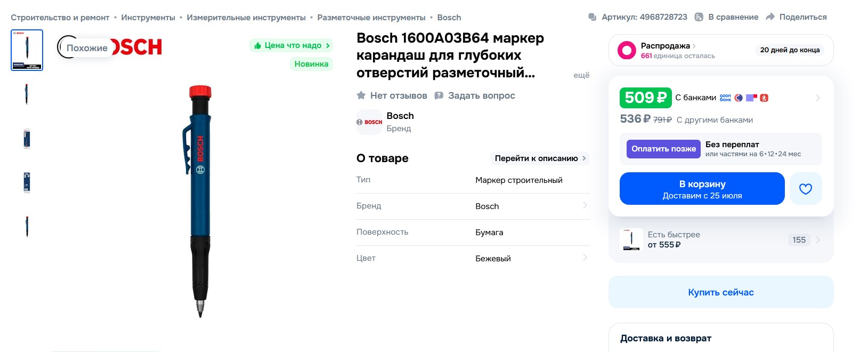Click Купить сейчас button
Image resolution: width=868 pixels, height=352 pixels.
coord(721,292)
